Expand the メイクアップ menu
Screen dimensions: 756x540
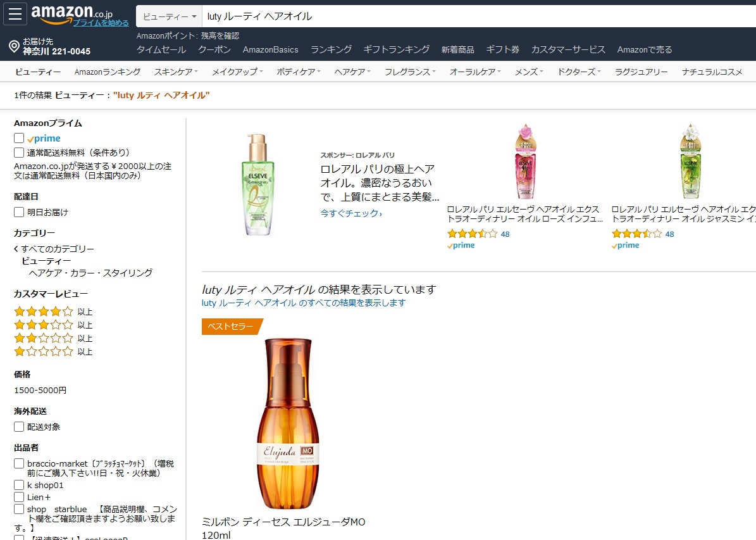[x=237, y=72]
